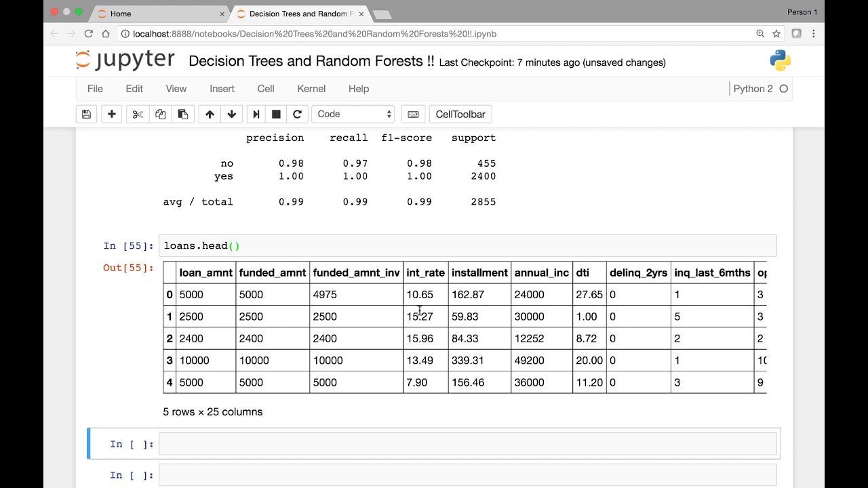This screenshot has width=868, height=488.
Task: Select the highlighted empty code cell
Action: (x=467, y=444)
